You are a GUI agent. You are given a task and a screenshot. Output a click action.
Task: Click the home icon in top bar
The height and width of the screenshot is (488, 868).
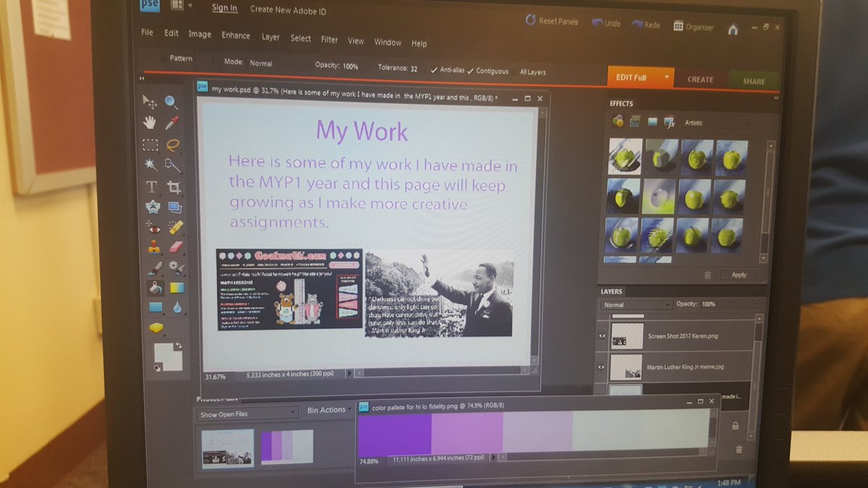[x=733, y=30]
